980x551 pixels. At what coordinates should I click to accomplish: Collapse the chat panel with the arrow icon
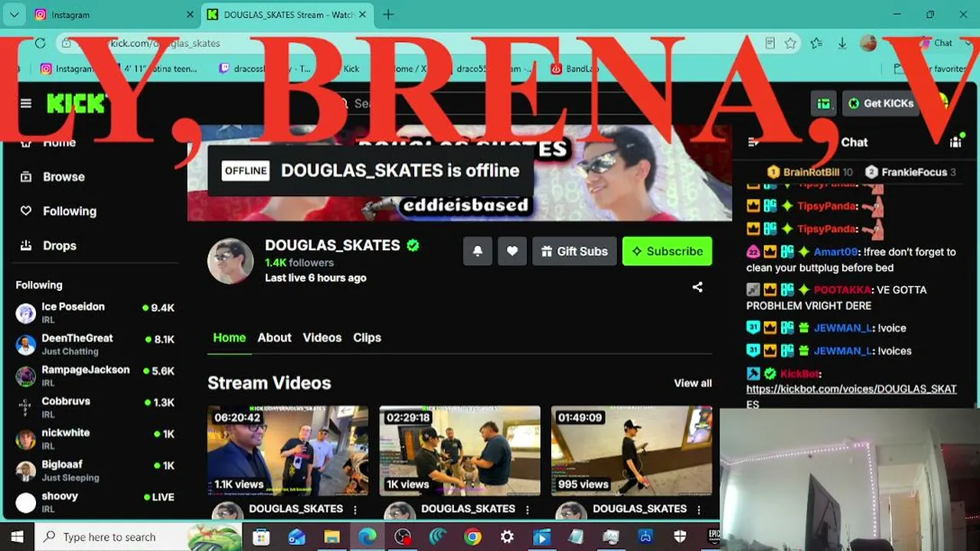coord(753,142)
